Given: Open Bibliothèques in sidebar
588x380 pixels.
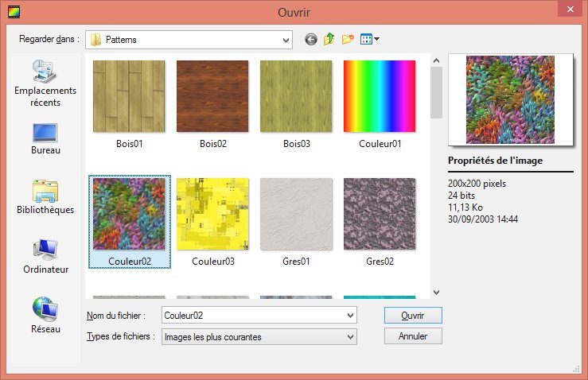Looking at the screenshot, I should (x=45, y=197).
